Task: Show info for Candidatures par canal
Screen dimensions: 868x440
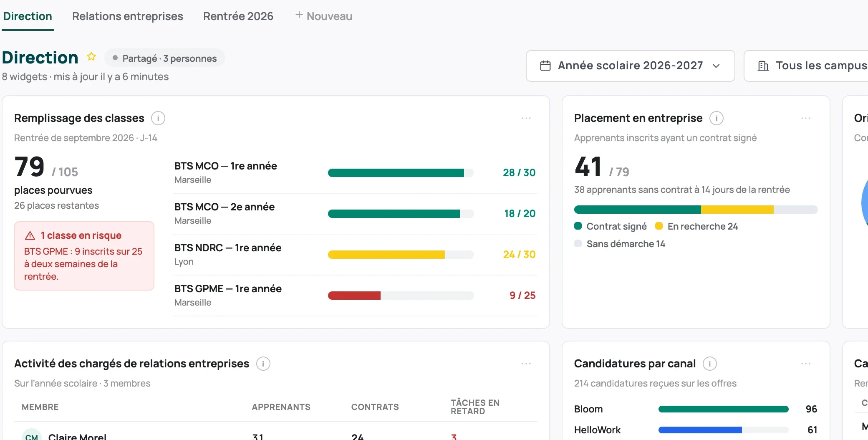Action: pyautogui.click(x=710, y=364)
